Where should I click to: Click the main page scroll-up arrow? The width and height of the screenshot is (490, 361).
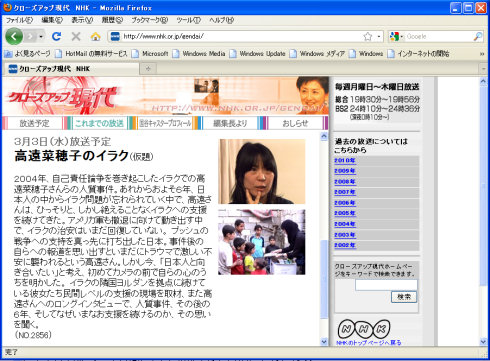(483, 81)
